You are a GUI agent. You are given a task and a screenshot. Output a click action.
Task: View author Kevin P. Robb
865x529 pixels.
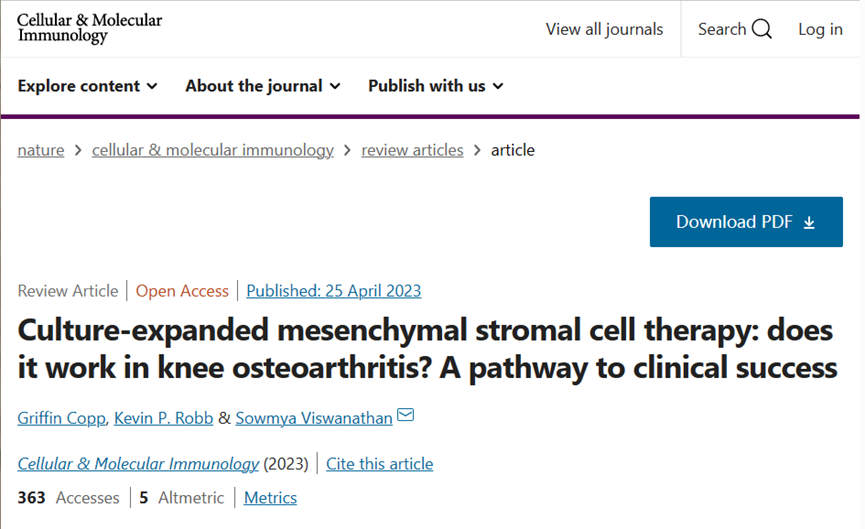163,418
